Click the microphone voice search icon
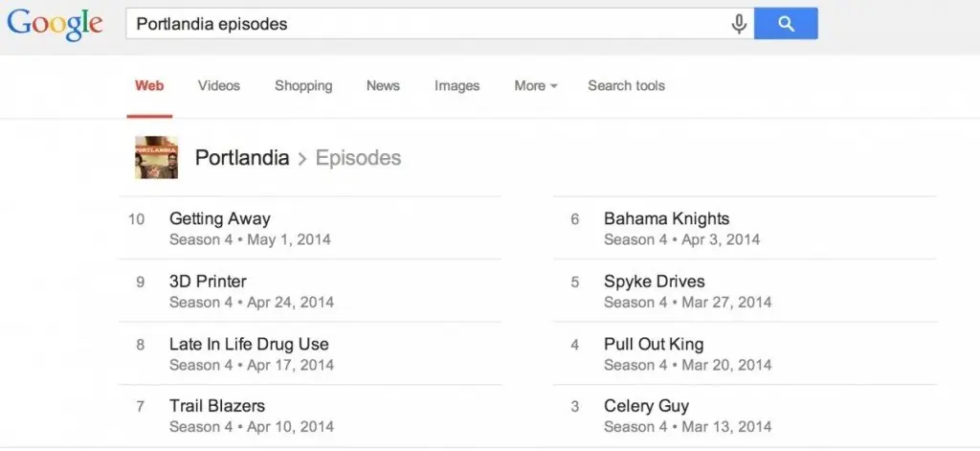980x451 pixels. (739, 24)
